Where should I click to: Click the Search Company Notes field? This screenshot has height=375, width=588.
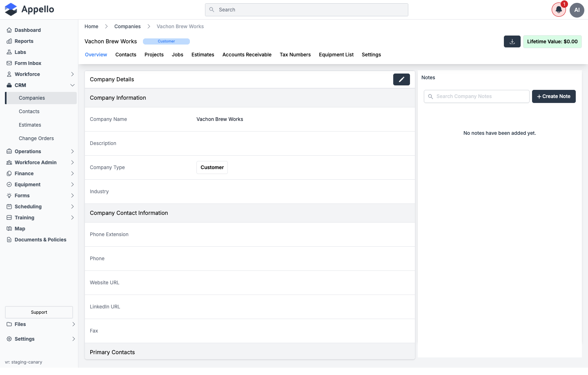click(x=477, y=96)
